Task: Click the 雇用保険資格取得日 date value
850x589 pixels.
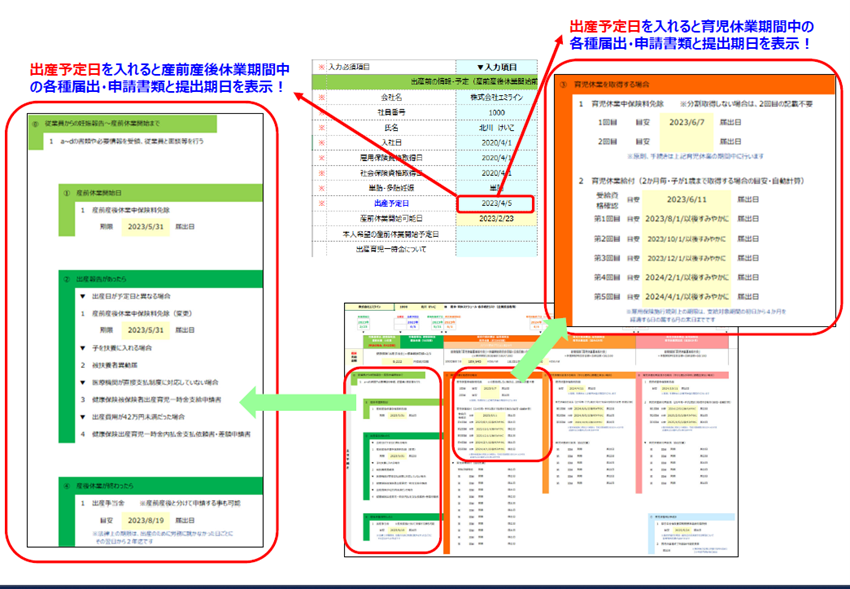Action: tap(497, 158)
